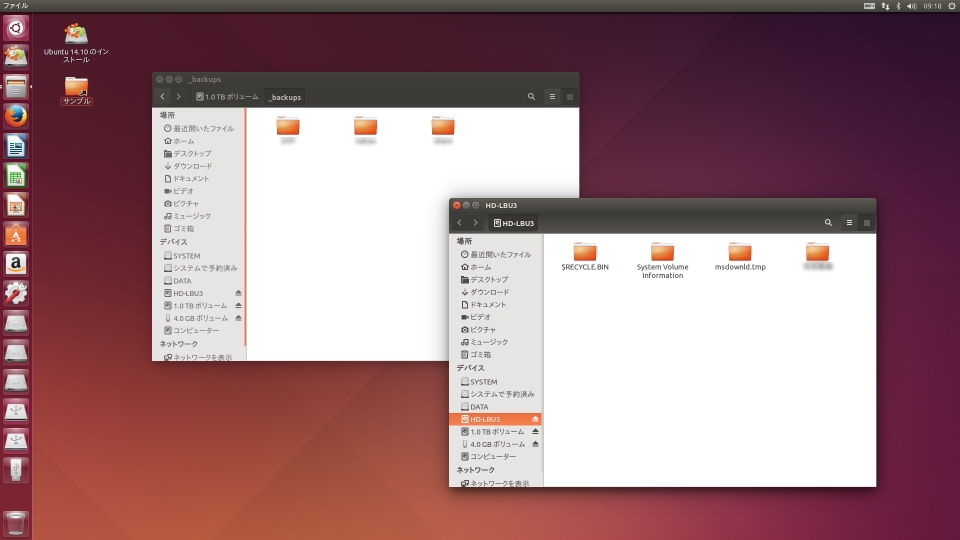Select システムで予約済み in the _backups window sidebar

pyautogui.click(x=199, y=268)
